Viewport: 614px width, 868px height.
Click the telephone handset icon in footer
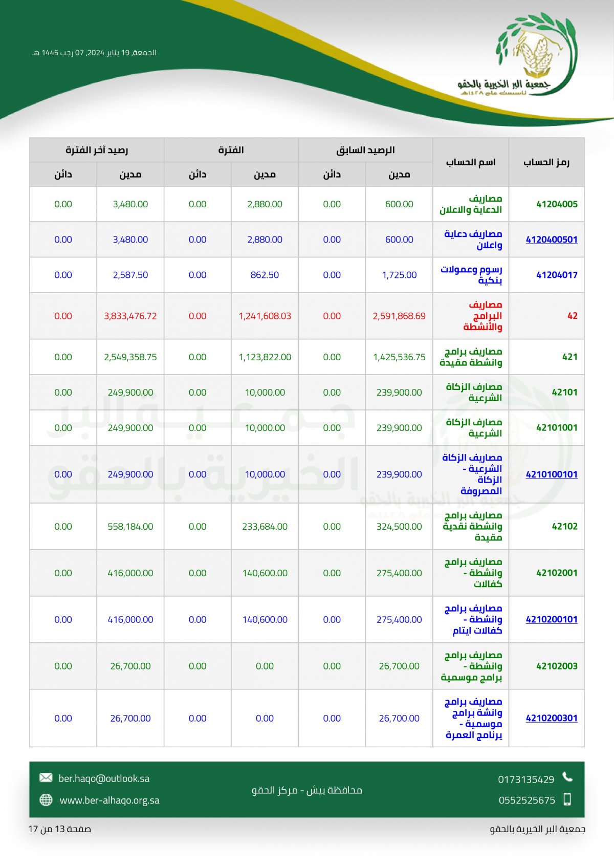pyautogui.click(x=567, y=777)
